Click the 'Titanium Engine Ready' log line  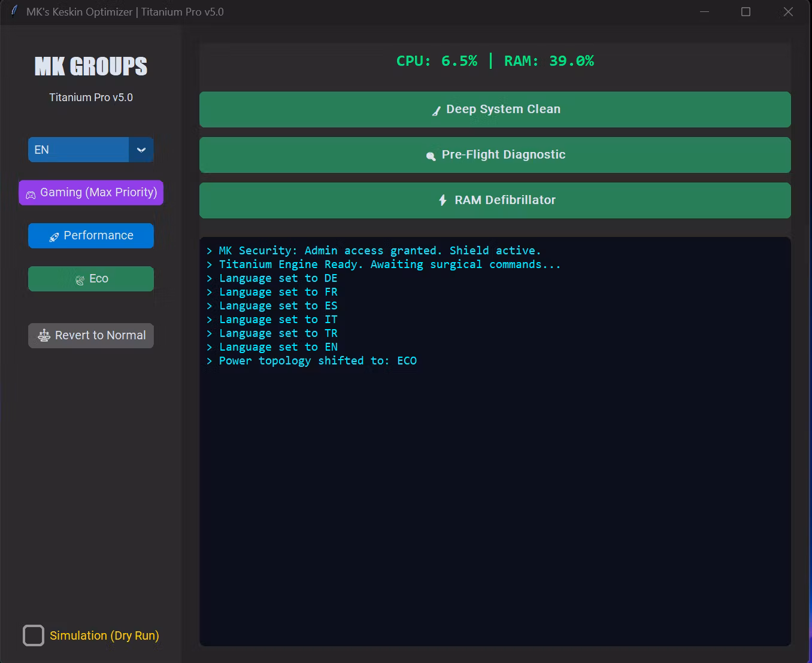pyautogui.click(x=383, y=264)
